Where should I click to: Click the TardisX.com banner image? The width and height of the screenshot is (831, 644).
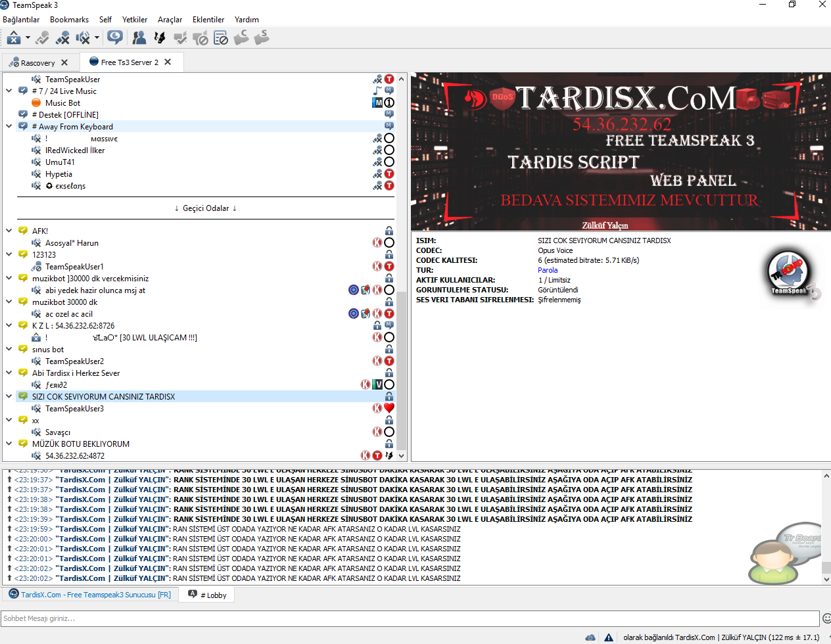620,152
